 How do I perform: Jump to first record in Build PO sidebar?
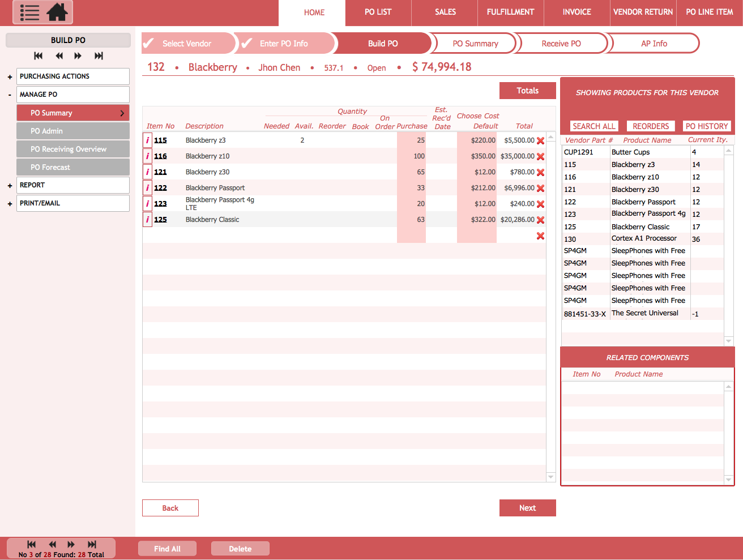point(38,55)
